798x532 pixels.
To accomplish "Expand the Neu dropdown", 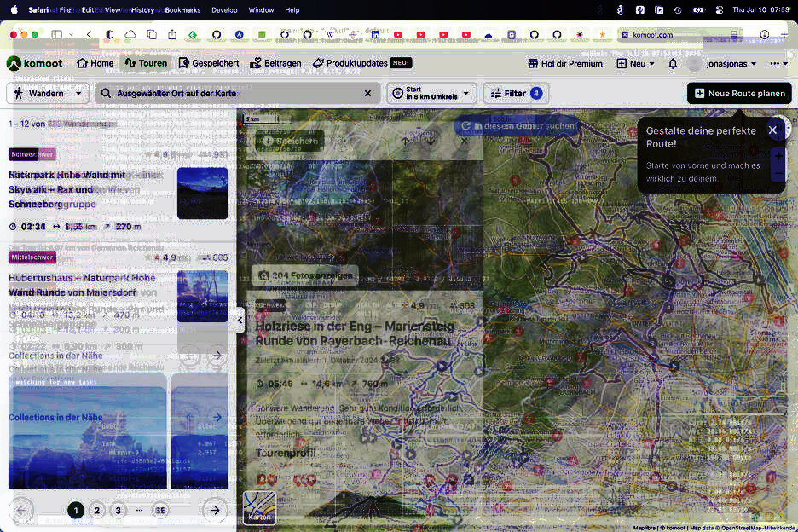I will (635, 64).
